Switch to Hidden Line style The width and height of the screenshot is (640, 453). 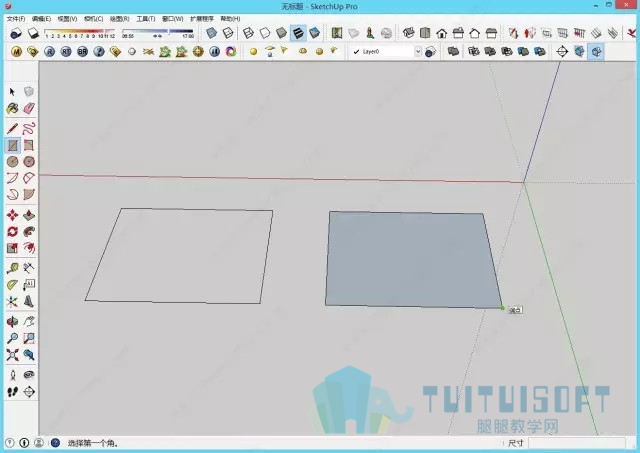point(265,33)
